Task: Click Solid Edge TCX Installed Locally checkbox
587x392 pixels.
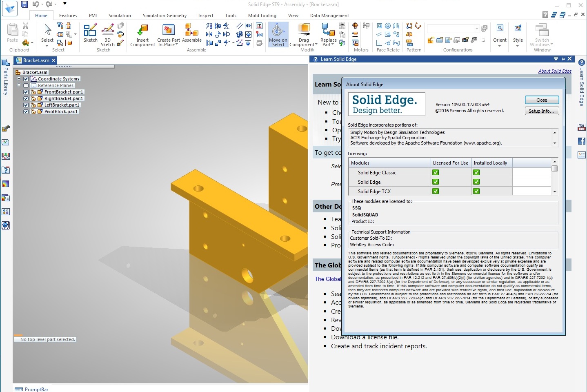Action: pos(476,191)
